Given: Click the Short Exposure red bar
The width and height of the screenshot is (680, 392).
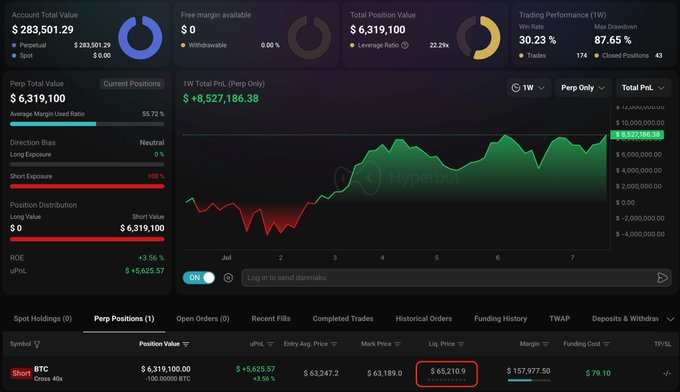Looking at the screenshot, I should pyautogui.click(x=87, y=186).
